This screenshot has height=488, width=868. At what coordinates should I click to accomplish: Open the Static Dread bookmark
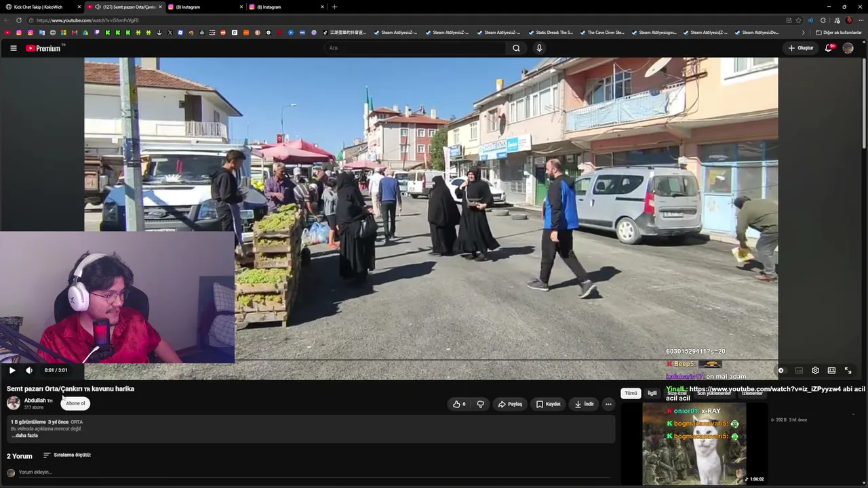(x=550, y=33)
